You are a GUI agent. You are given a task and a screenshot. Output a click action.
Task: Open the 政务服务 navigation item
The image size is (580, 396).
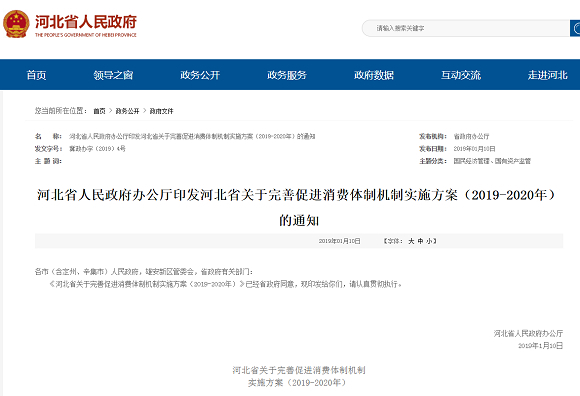coord(287,75)
